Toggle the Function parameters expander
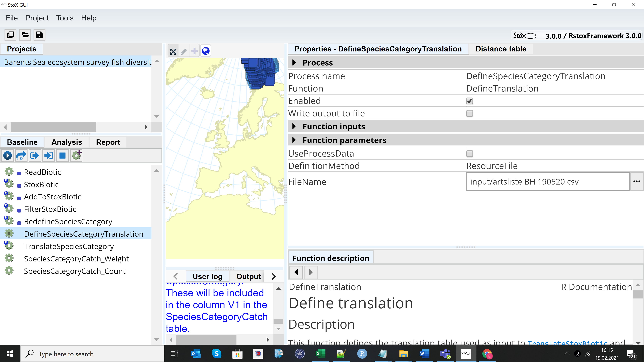The image size is (644, 362). (294, 140)
